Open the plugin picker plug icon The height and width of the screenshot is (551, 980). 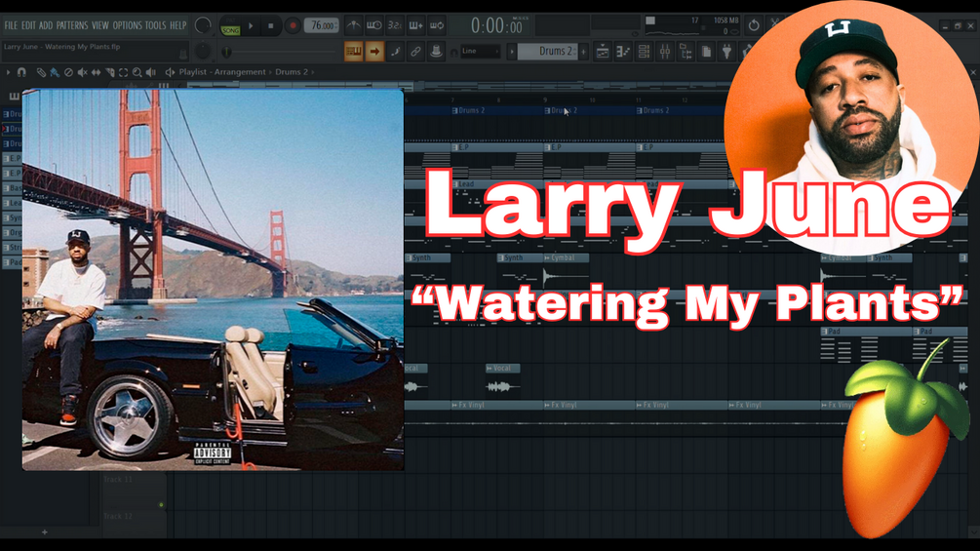(x=726, y=52)
